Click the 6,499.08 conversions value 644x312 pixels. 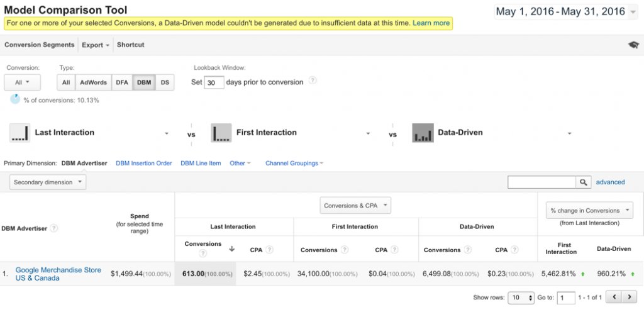(437, 274)
